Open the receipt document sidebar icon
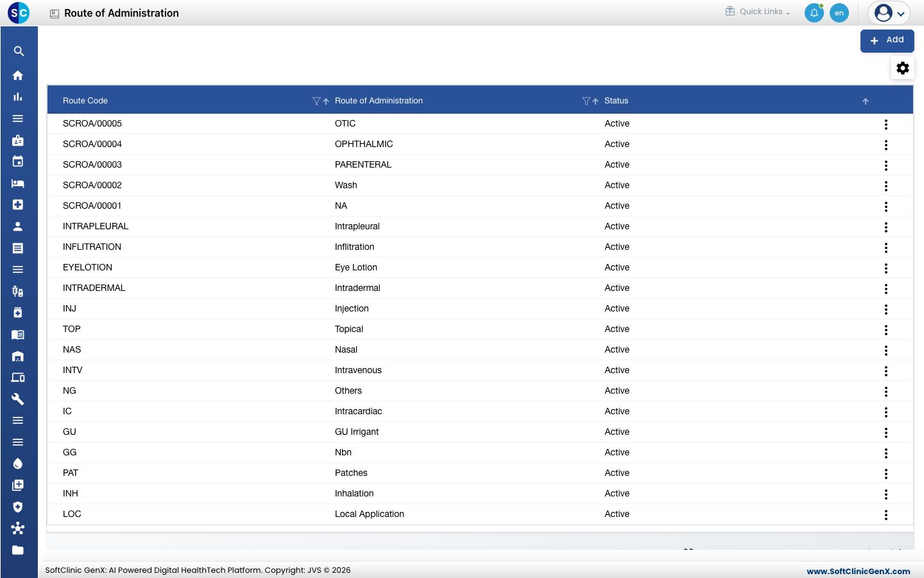Screen dimensions: 924x578 pyautogui.click(x=18, y=248)
